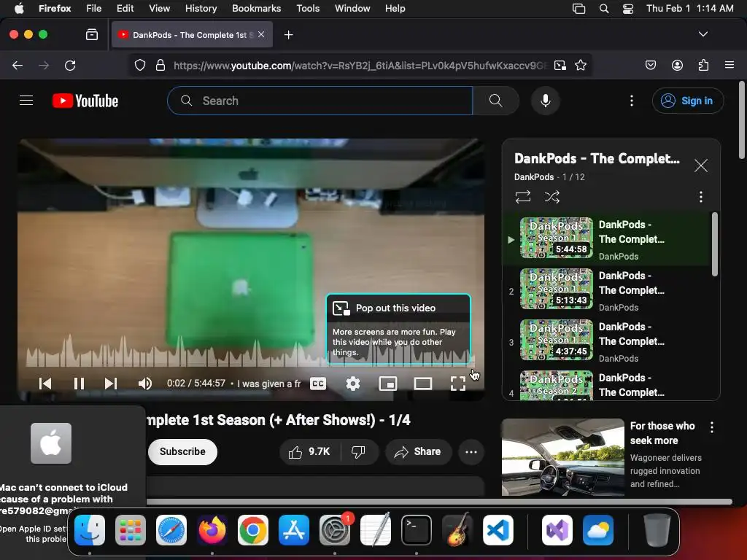Click picture-in-picture icon in the address bar
Screen dimensions: 747x560
pyautogui.click(x=560, y=65)
